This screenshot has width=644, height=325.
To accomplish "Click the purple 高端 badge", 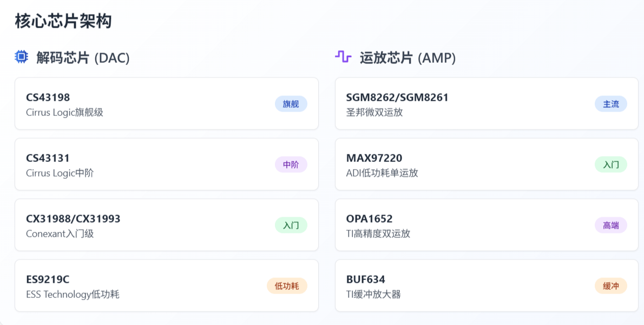I will tap(611, 225).
